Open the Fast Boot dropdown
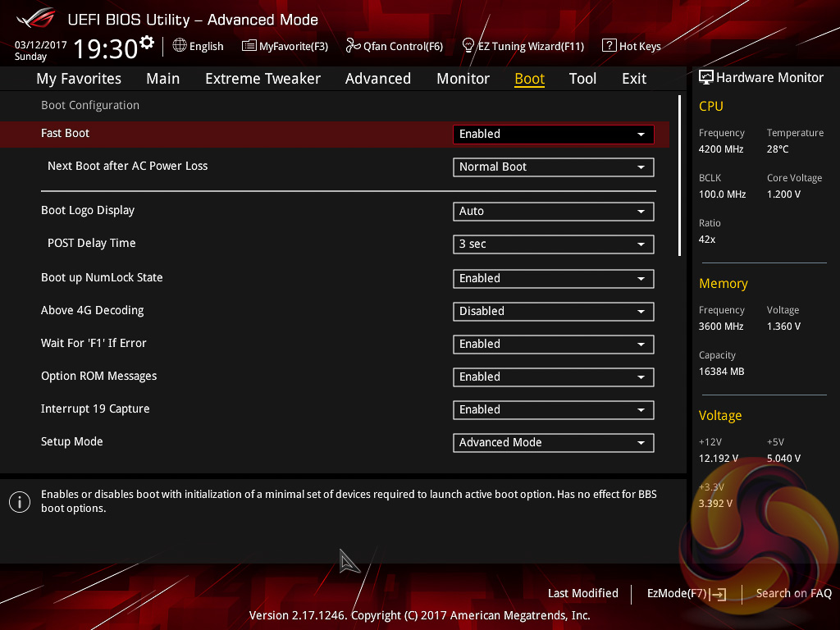Viewport: 840px width, 630px height. coord(554,134)
